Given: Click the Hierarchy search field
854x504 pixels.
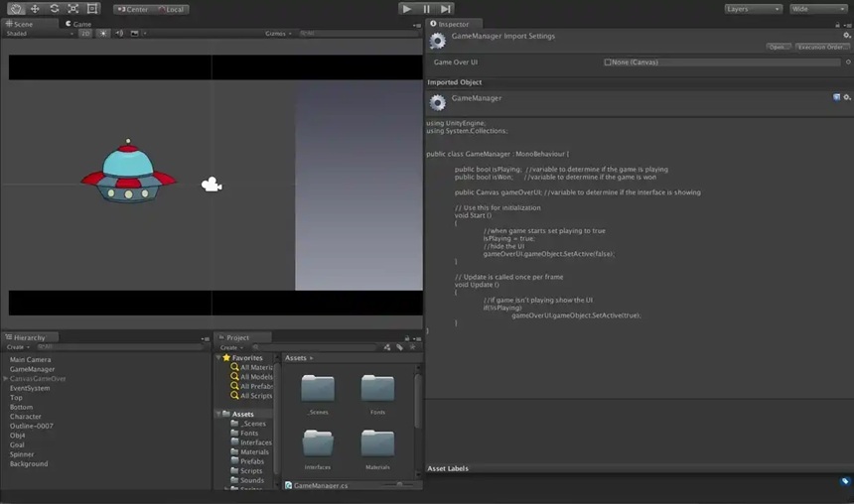Looking at the screenshot, I should click(119, 346).
